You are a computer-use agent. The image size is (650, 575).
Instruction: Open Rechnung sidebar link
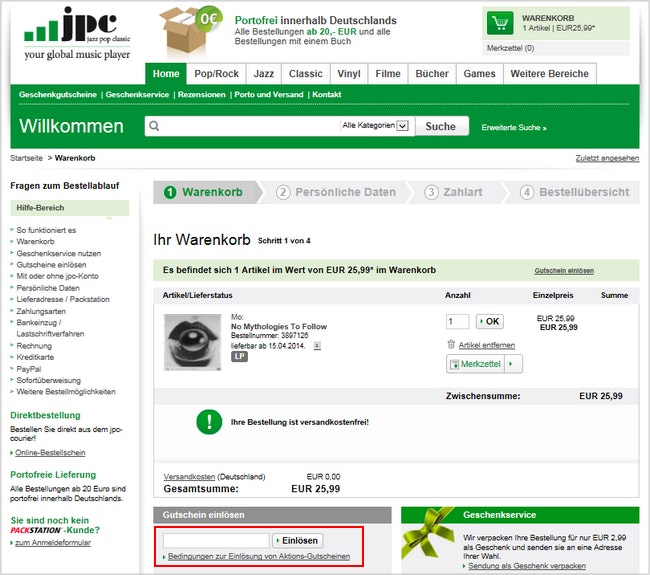(34, 346)
